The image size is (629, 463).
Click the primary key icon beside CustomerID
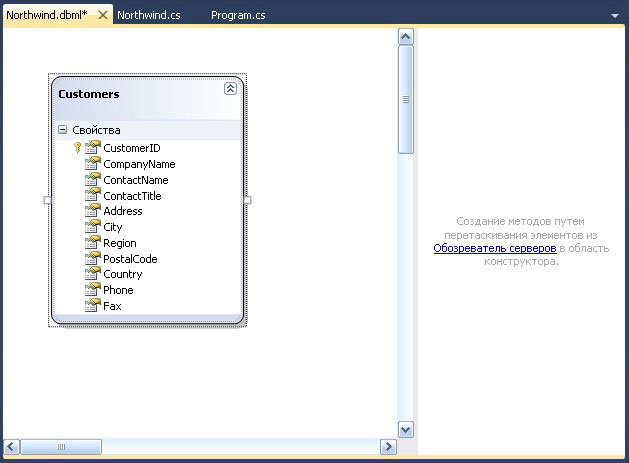pyautogui.click(x=77, y=147)
